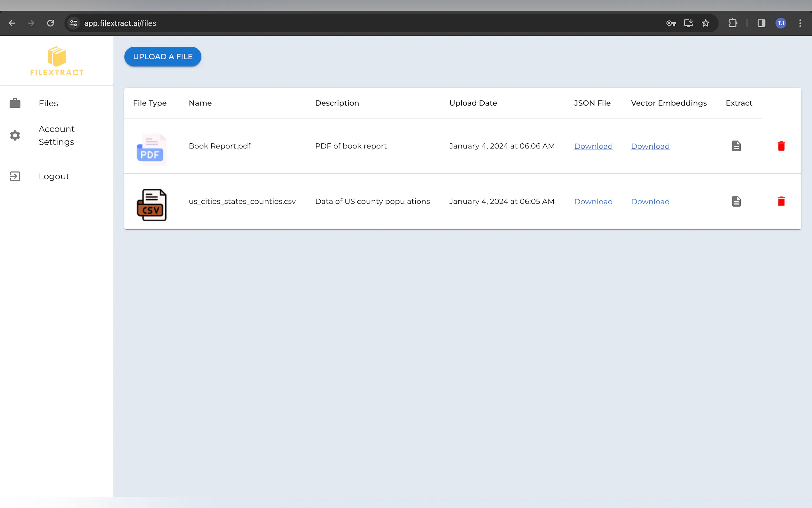The width and height of the screenshot is (812, 508).
Task: Bookmark this page with star icon
Action: (x=706, y=23)
